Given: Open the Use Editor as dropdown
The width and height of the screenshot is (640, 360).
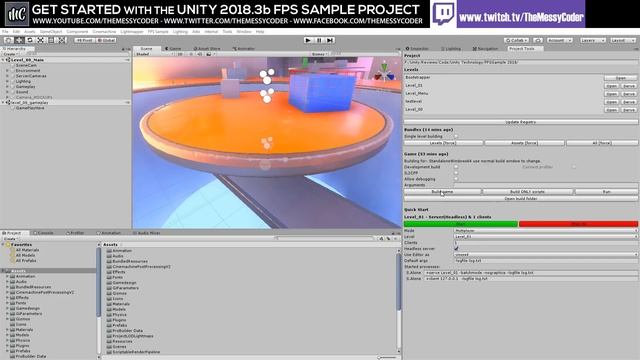Looking at the screenshot, I should click(546, 254).
